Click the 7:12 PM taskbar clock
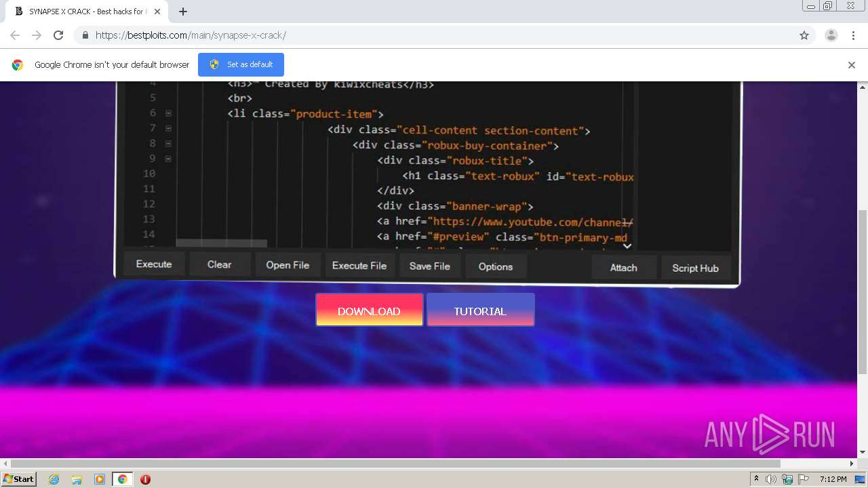Viewport: 868px width, 488px height. [x=833, y=479]
